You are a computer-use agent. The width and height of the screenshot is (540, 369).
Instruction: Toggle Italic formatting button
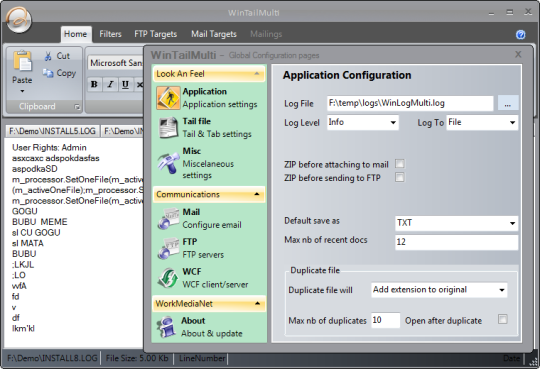pos(110,84)
